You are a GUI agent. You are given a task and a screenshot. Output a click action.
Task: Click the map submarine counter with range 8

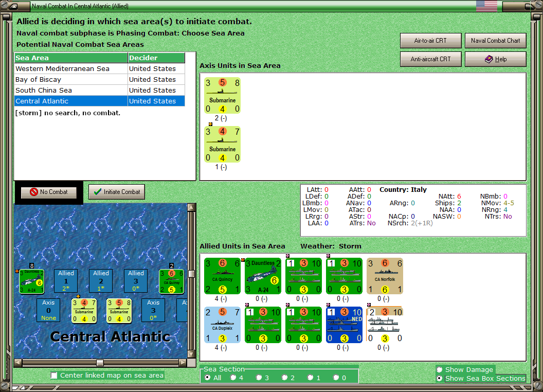pos(119,311)
